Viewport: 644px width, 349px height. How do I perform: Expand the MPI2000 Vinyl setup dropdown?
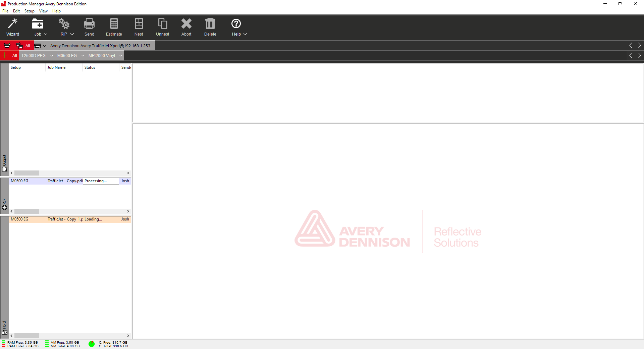click(x=121, y=56)
